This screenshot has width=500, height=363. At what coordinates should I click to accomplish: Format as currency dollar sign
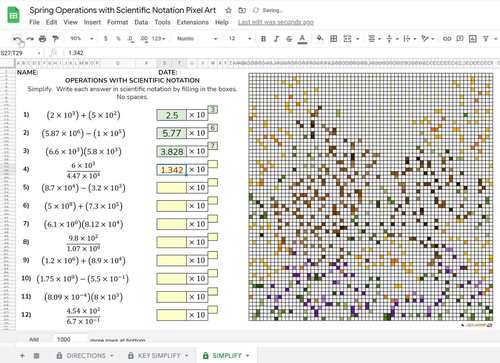(106, 39)
